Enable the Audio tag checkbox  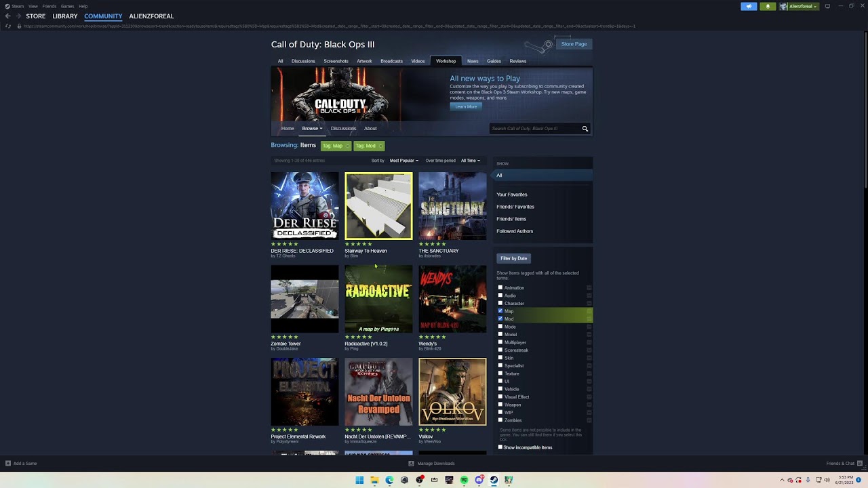(x=500, y=296)
